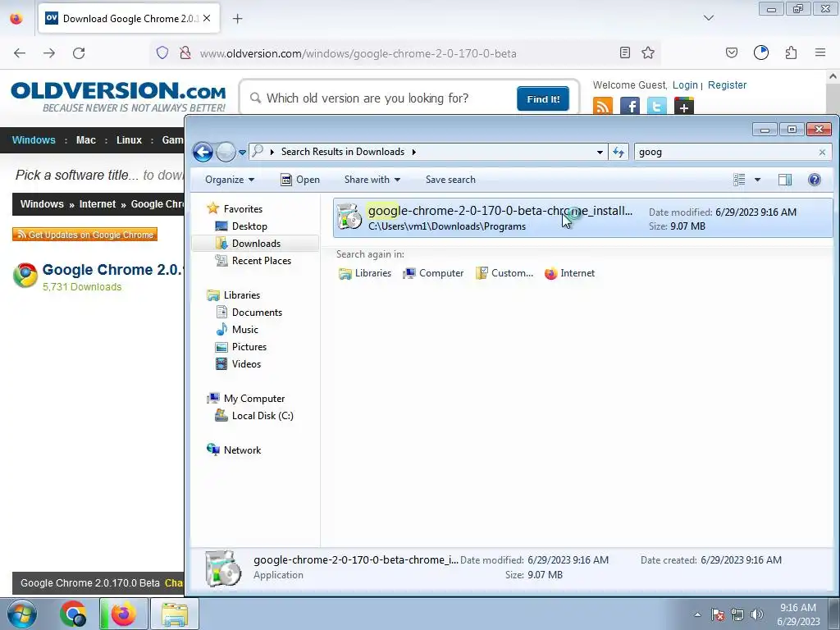Open the Login link
Screen dimensions: 840x630
point(685,85)
